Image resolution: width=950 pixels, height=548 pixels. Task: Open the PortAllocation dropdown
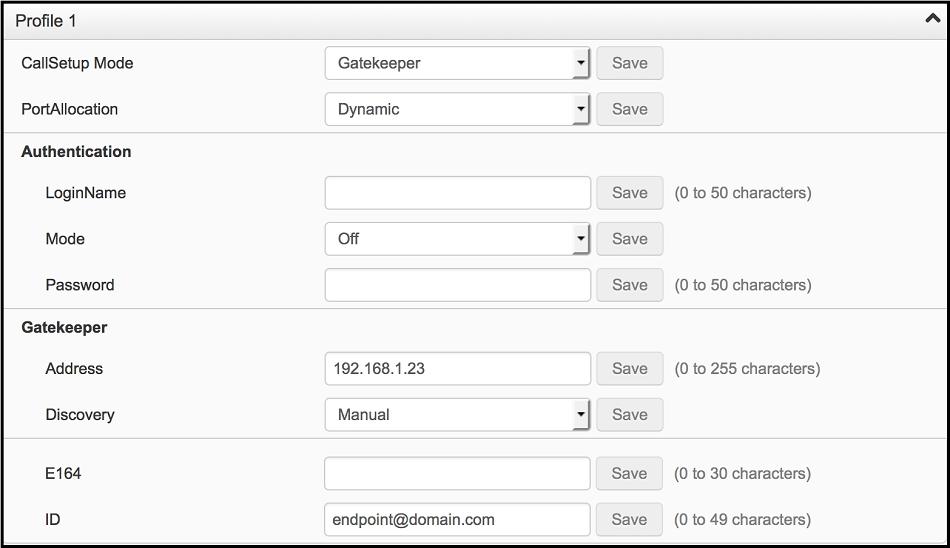[457, 109]
